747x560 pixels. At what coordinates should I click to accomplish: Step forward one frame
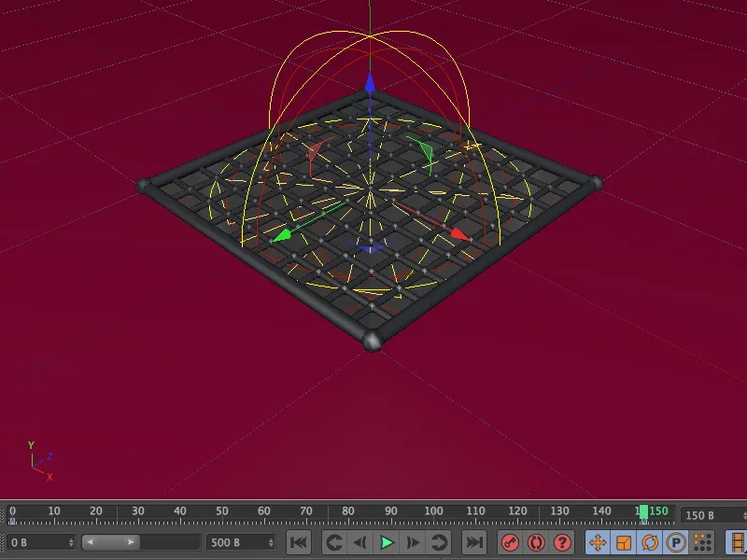413,542
